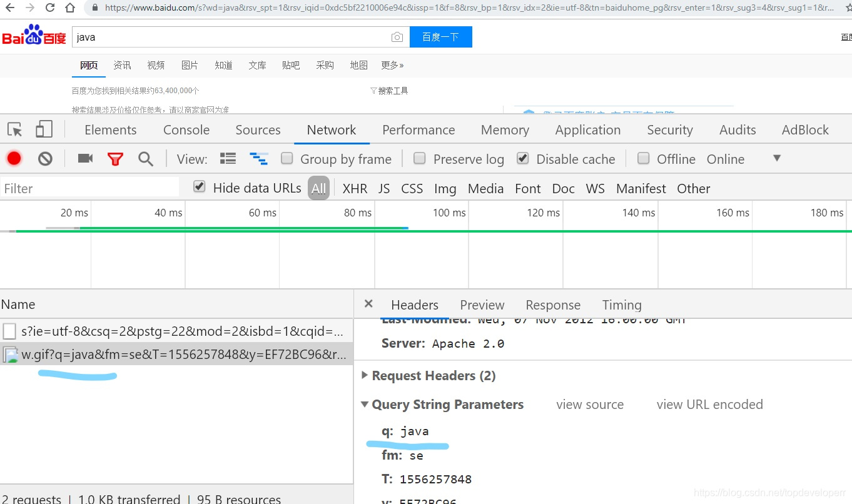
Task: Select the s?ie=utf-8 request row
Action: point(176,331)
